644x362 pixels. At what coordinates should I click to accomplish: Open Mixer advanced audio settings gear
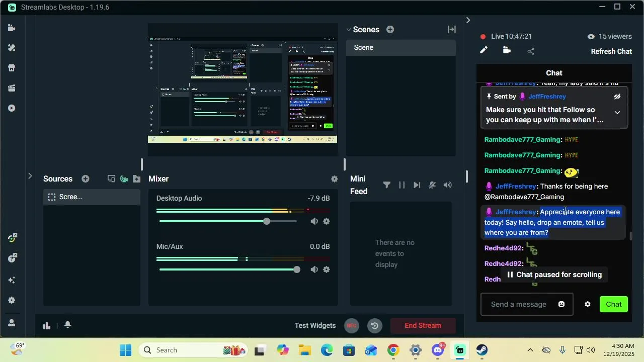[x=334, y=179]
